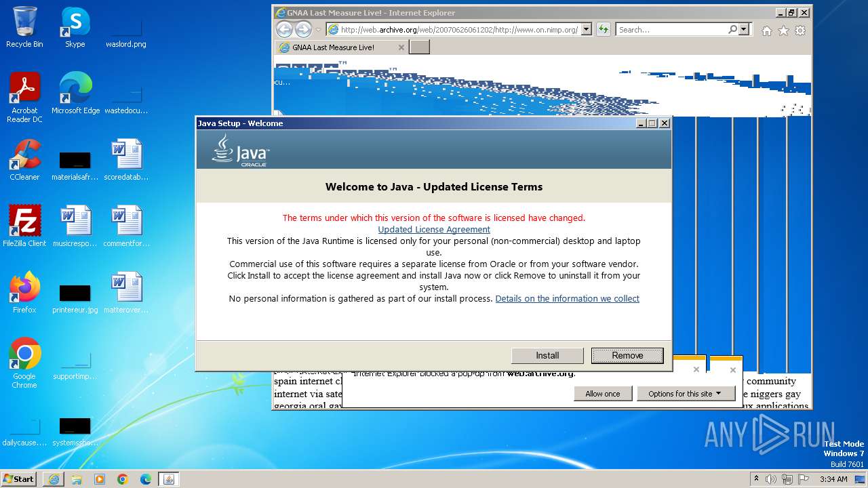Select GNAA Last Measure Live tab
The width and height of the screenshot is (868, 488).
pyautogui.click(x=340, y=47)
